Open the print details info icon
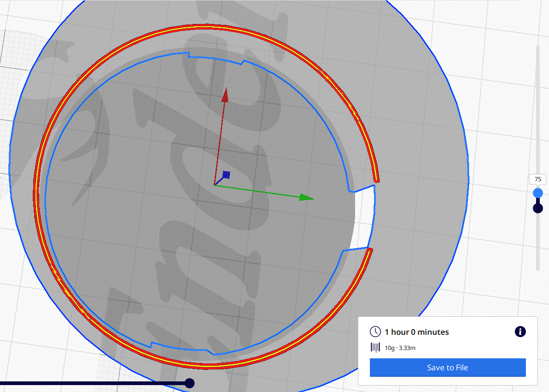The width and height of the screenshot is (549, 392). point(520,332)
